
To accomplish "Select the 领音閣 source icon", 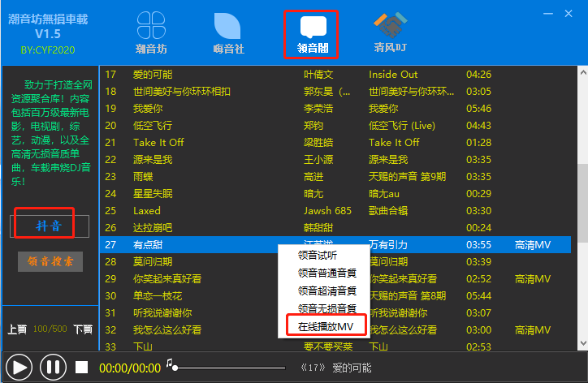I will (313, 34).
